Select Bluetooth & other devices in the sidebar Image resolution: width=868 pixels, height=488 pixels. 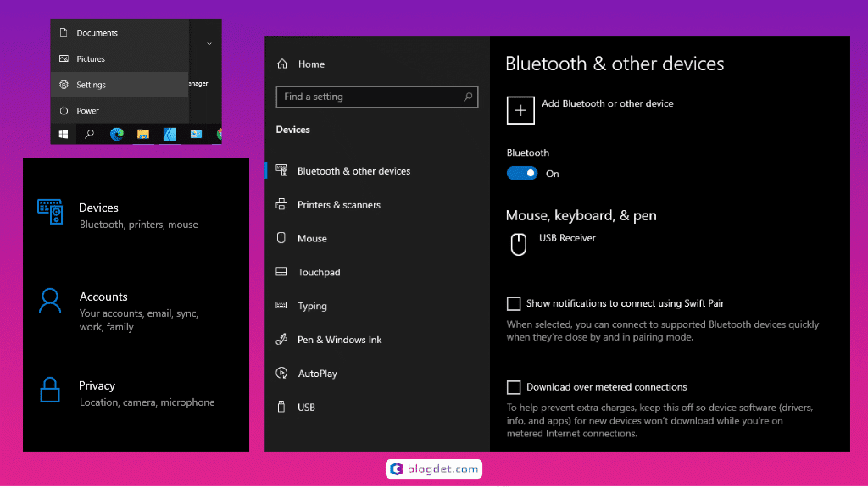377,171
